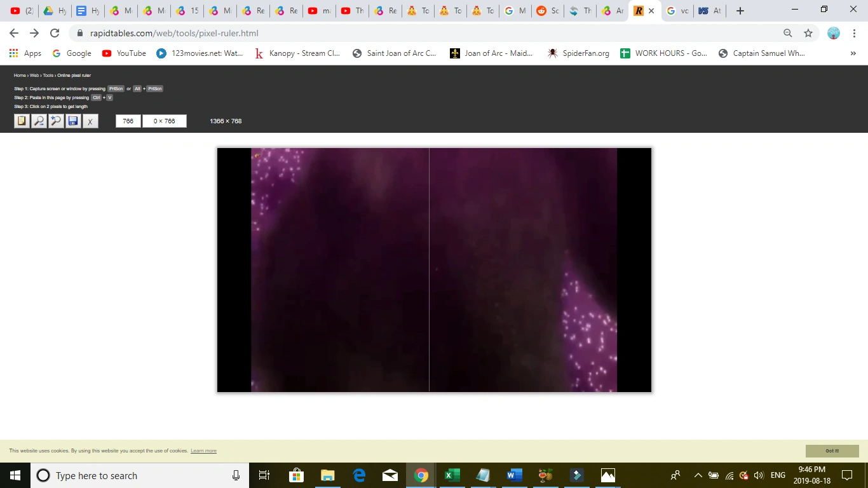868x488 pixels.
Task: Click the 1366 × 768 image size text
Action: 226,121
